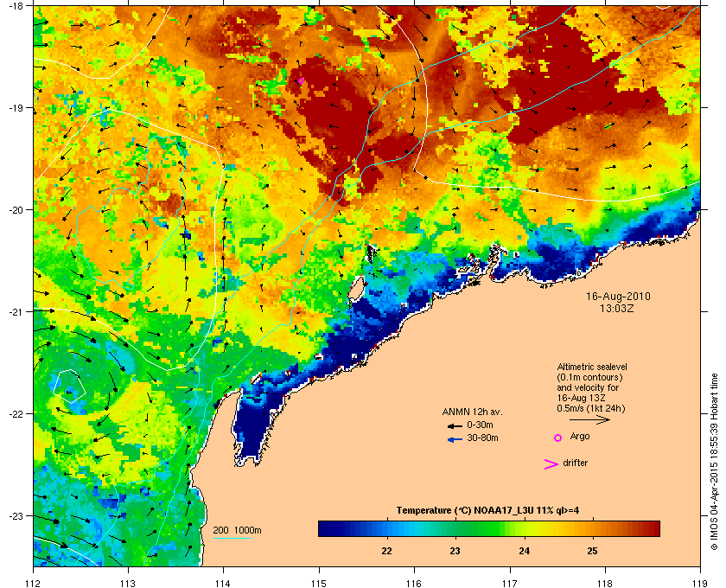
Task: Click the longitude axis label 114
Action: [223, 584]
